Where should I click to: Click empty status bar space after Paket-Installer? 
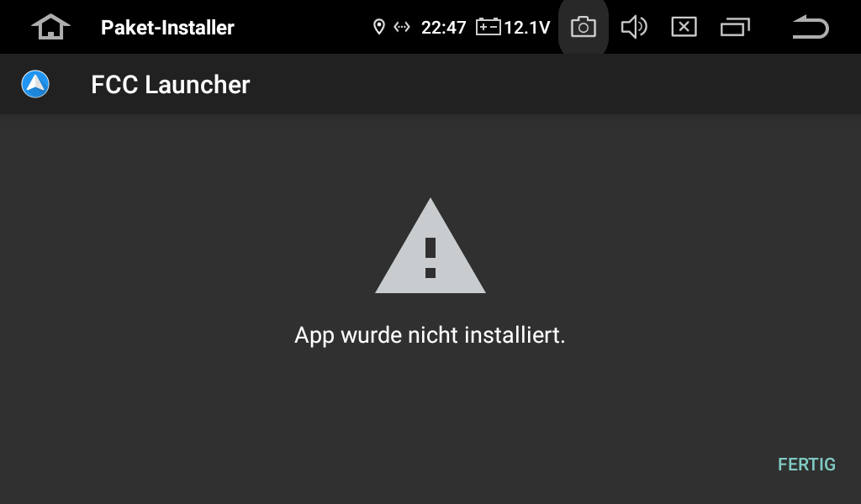click(302, 28)
